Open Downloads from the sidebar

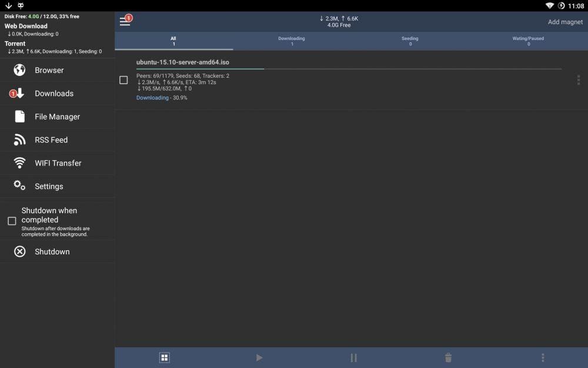(54, 94)
